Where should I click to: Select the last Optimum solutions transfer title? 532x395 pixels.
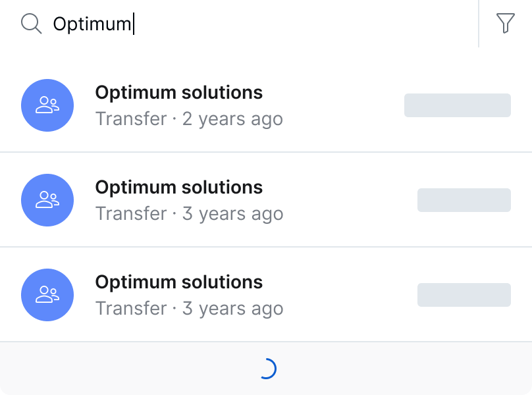pyautogui.click(x=179, y=282)
